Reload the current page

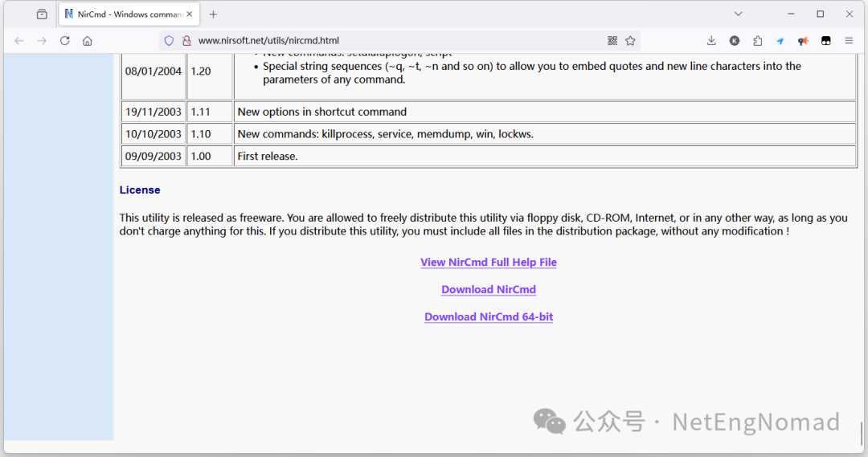click(65, 40)
